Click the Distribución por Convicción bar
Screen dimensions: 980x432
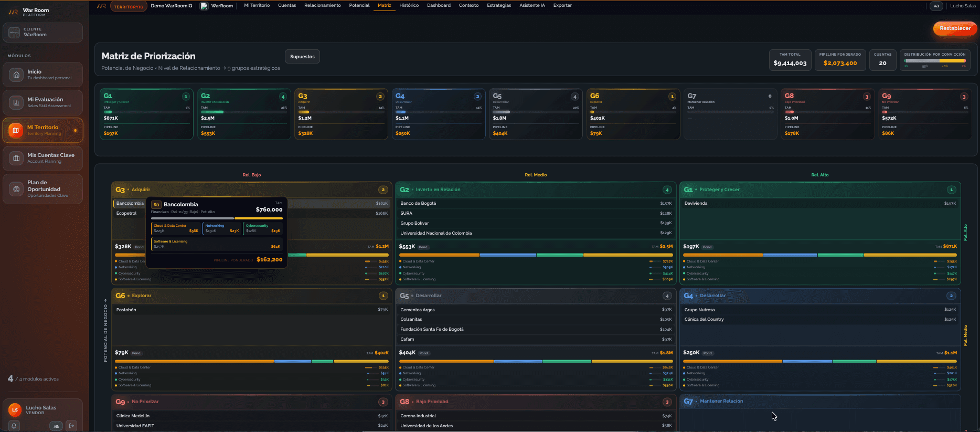pyautogui.click(x=935, y=61)
